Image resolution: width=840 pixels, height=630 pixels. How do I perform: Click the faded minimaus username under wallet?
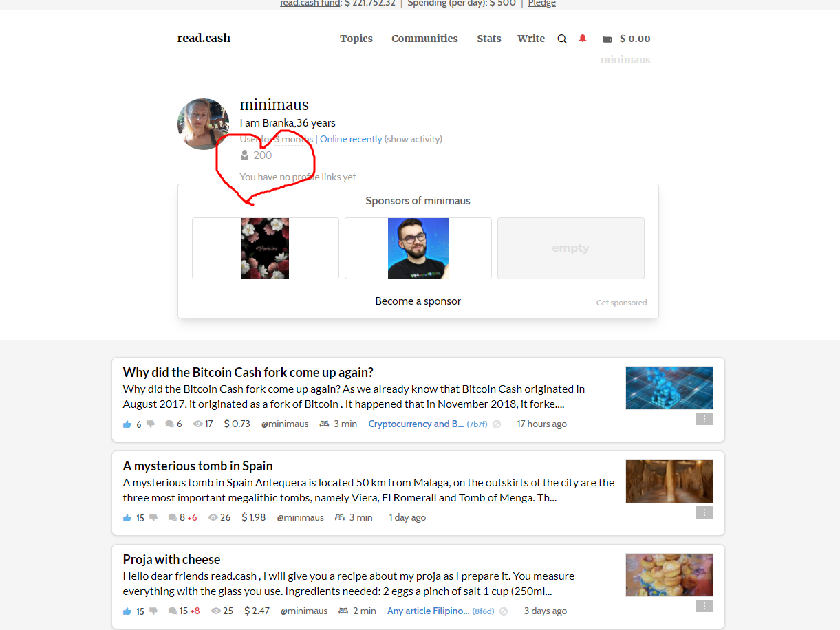(625, 60)
